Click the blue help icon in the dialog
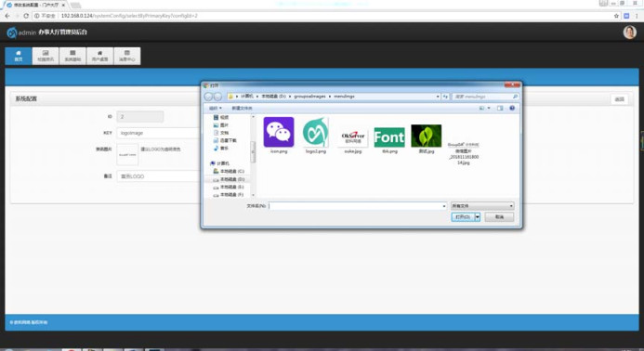The image size is (644, 351). (x=512, y=108)
